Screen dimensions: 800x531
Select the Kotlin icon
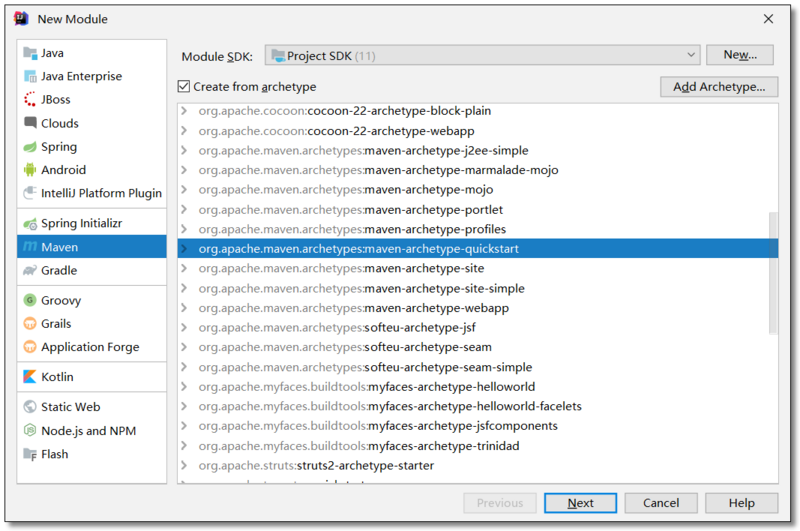pos(30,377)
